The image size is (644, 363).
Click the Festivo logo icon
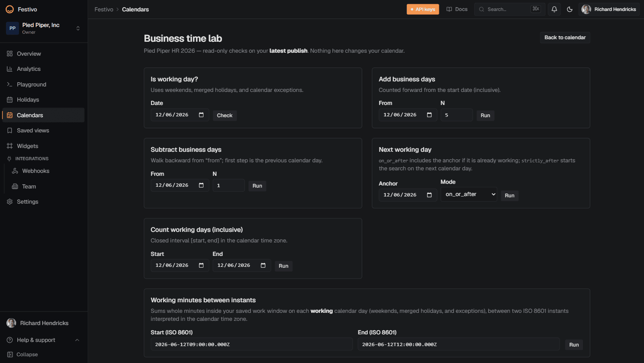10,9
